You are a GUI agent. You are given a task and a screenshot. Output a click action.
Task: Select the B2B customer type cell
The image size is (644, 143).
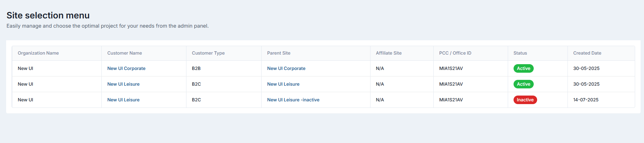pos(196,69)
